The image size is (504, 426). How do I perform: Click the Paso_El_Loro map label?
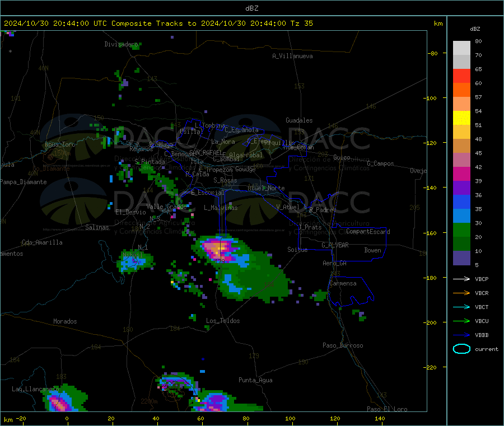pyautogui.click(x=387, y=409)
